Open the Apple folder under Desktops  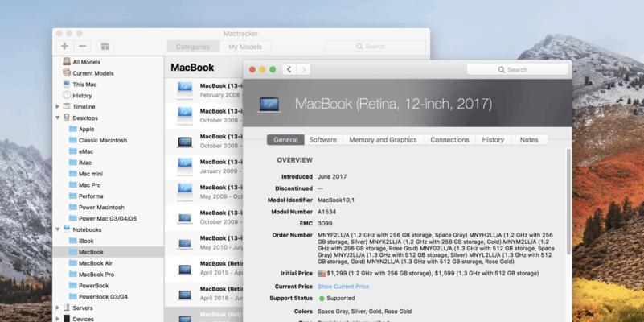tap(86, 129)
